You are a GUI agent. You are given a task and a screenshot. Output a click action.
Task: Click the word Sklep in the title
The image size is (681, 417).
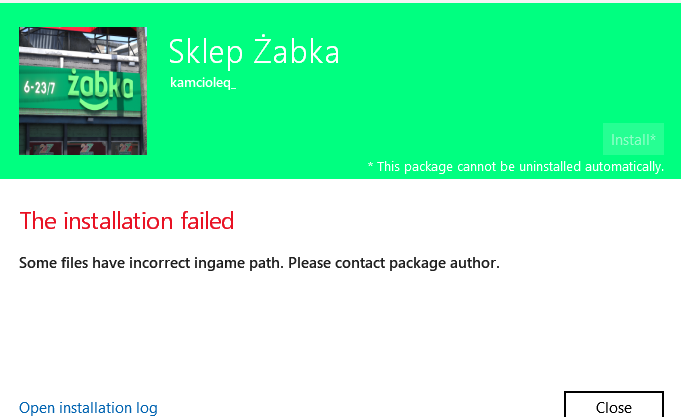[206, 52]
